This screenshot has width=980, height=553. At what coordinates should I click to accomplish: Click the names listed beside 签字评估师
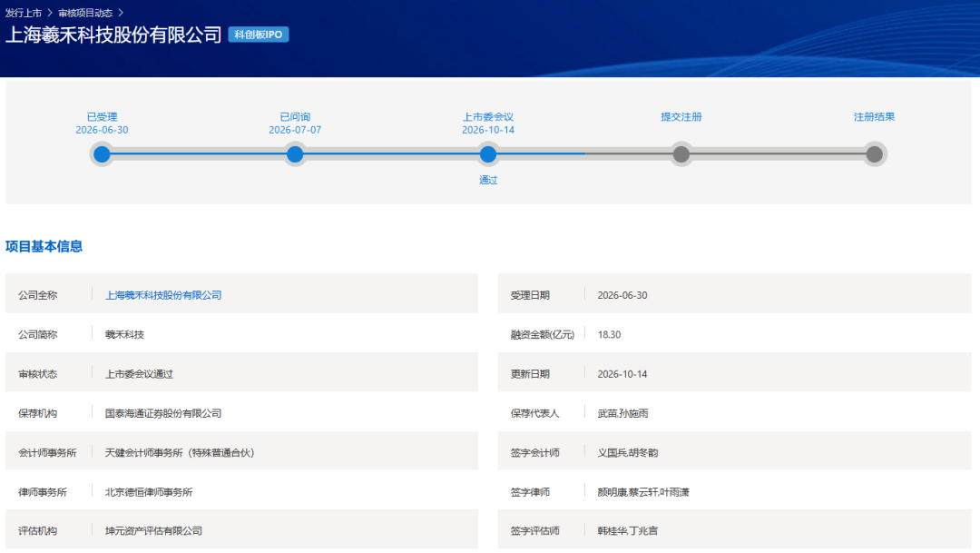pos(628,531)
